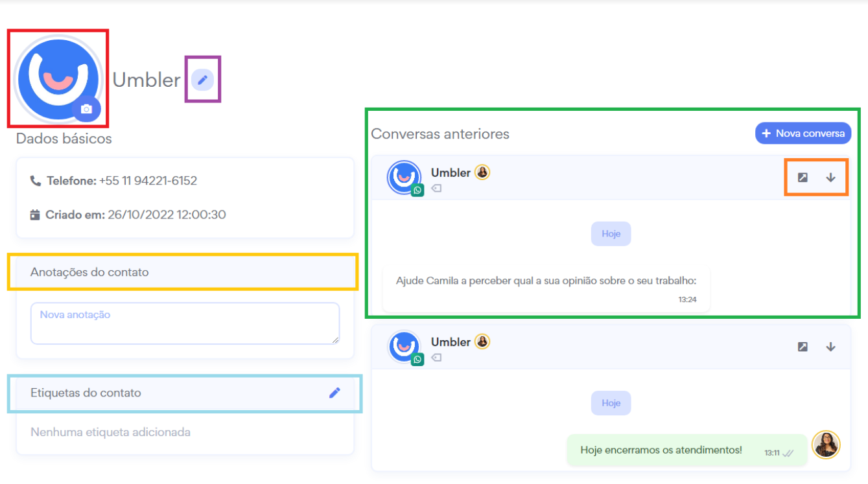
Task: Click the Nenhuma etiqueta adicionada text
Action: tap(110, 432)
